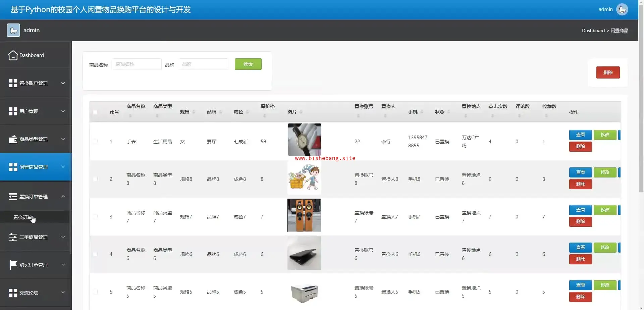Screen dimensions: 644x310
Task: Click the green 搜索 button
Action: pyautogui.click(x=248, y=64)
